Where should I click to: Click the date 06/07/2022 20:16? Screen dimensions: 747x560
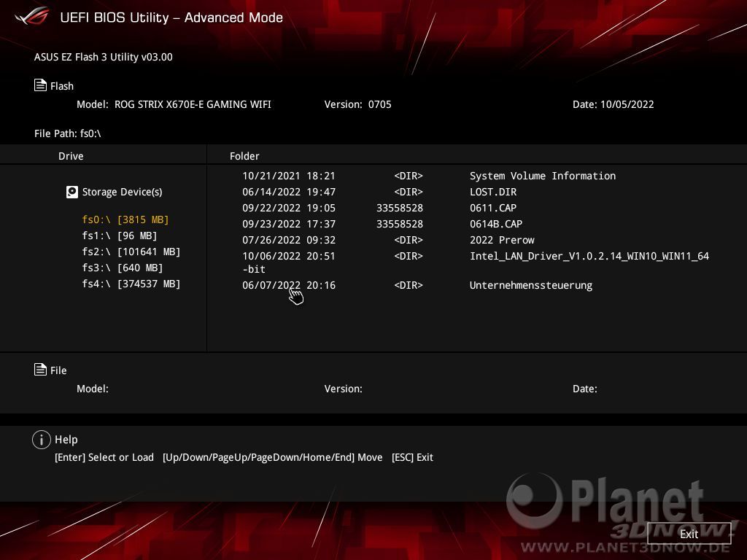(x=289, y=285)
